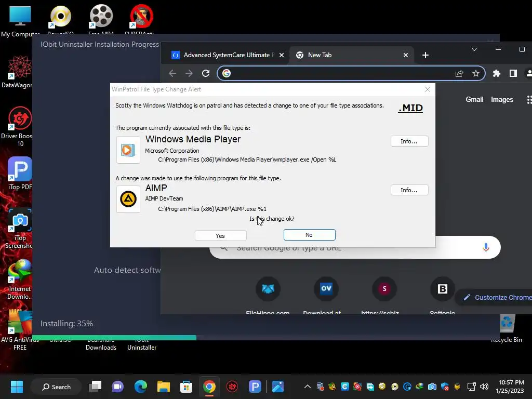The width and height of the screenshot is (532, 399).
Task: Click Windows Security shield tray icon
Action: point(445,387)
